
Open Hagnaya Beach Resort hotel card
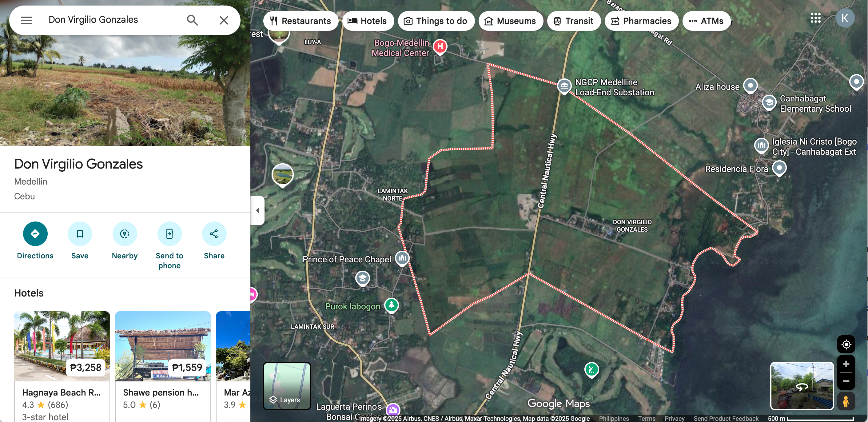click(62, 366)
